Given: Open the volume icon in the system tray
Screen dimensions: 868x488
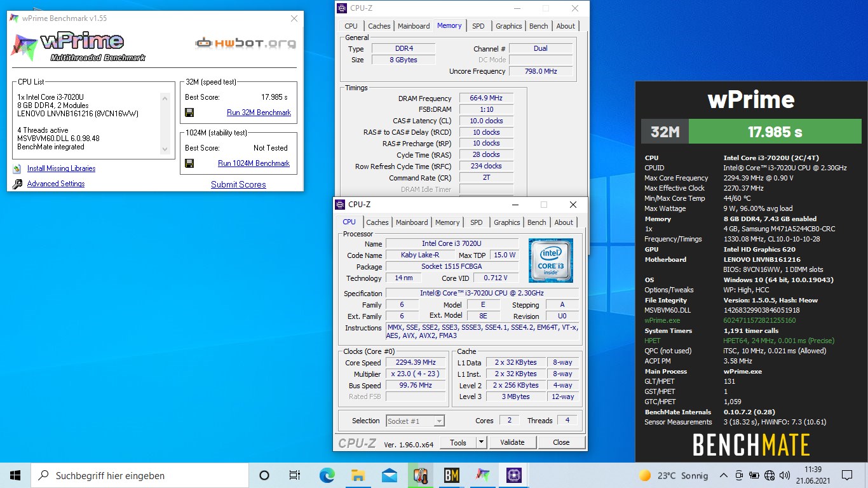Looking at the screenshot, I should point(785,475).
